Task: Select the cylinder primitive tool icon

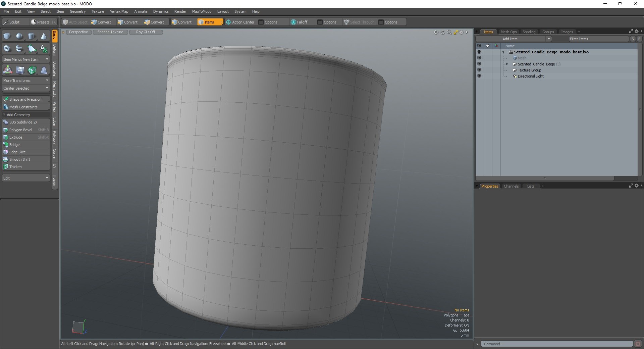Action: pos(32,36)
